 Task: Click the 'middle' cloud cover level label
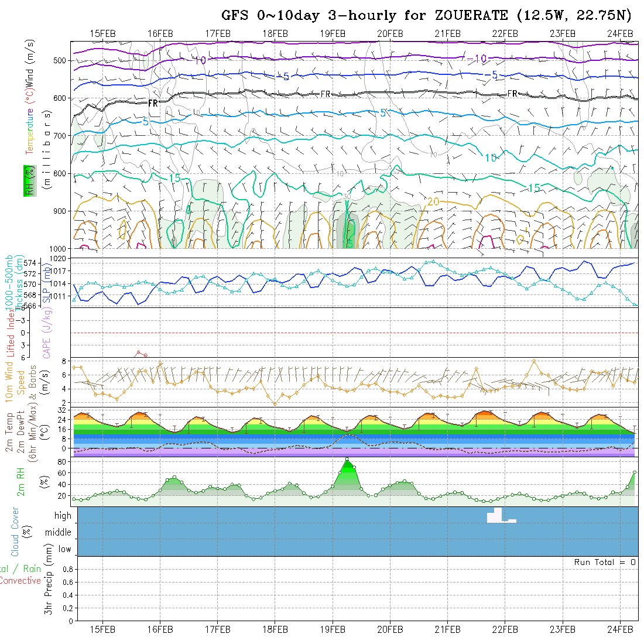59,533
